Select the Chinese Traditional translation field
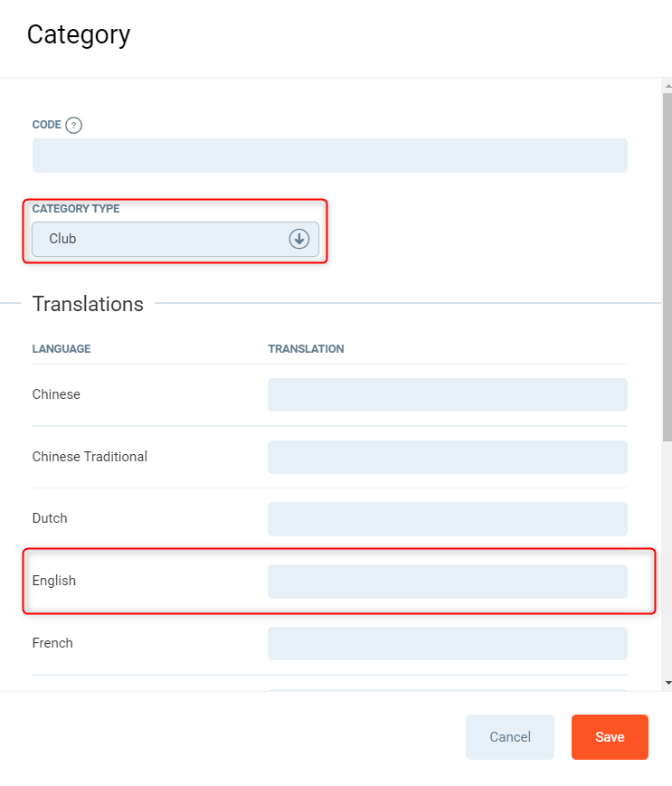The width and height of the screenshot is (672, 786). click(x=447, y=457)
